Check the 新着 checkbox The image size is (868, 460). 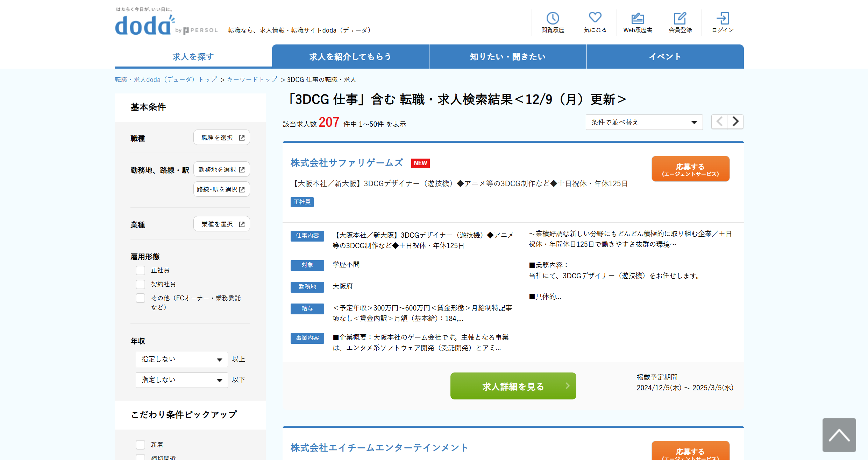coord(140,445)
